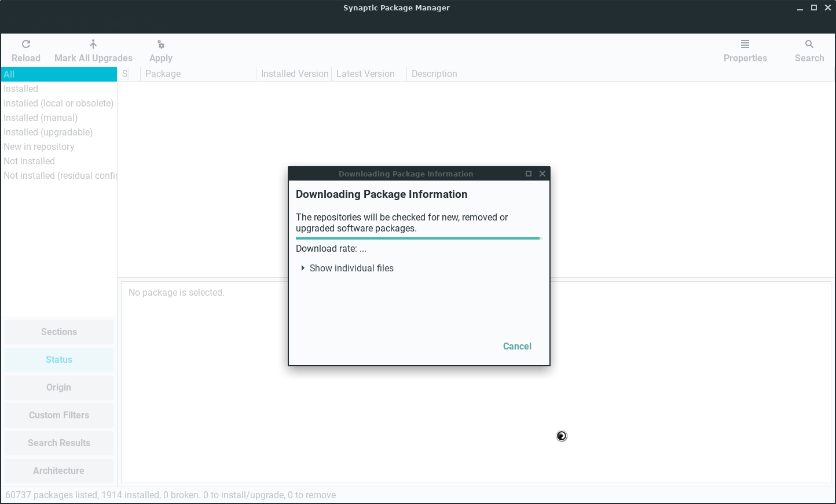Select Installed (manual) filter
The height and width of the screenshot is (504, 836).
pos(59,117)
